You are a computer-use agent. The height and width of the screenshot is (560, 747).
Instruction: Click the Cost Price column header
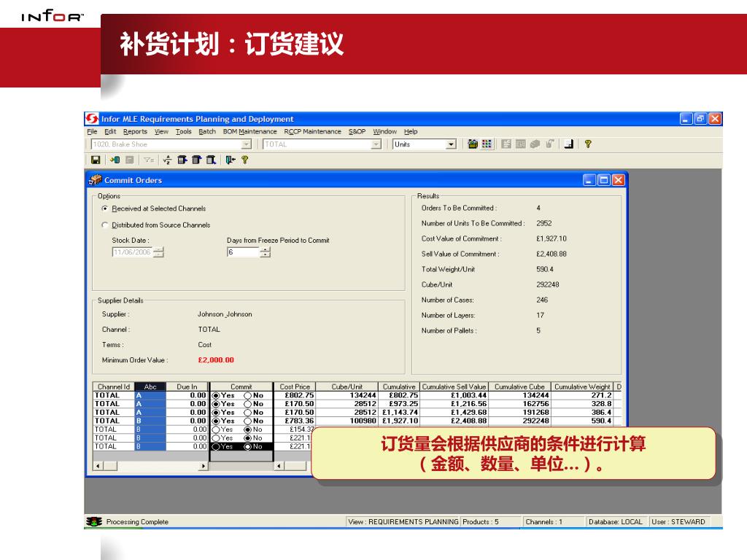coord(295,386)
